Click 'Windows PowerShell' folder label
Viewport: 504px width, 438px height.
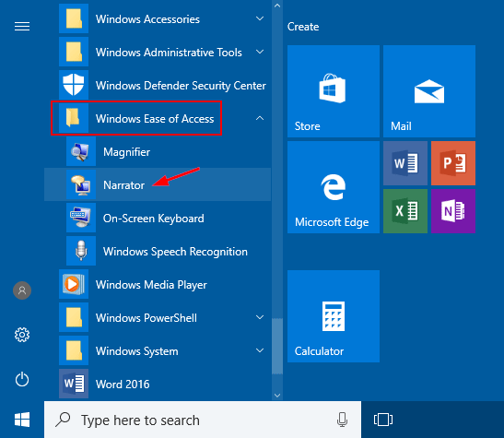[147, 318]
